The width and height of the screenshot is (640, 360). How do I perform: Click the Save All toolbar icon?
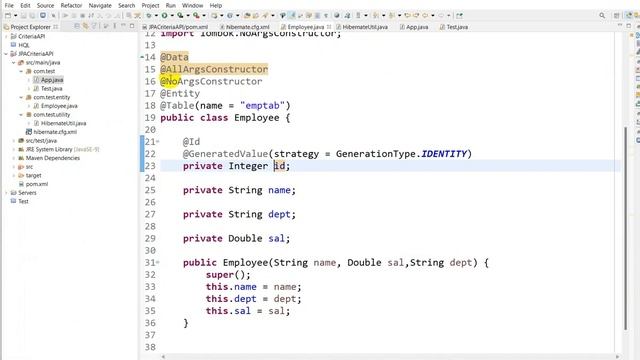32,16
